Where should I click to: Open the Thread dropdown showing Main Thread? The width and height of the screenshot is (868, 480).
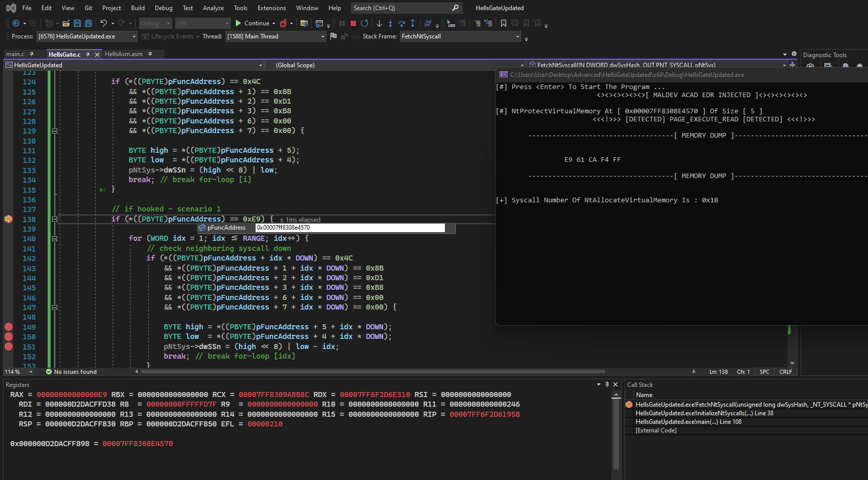tap(276, 36)
